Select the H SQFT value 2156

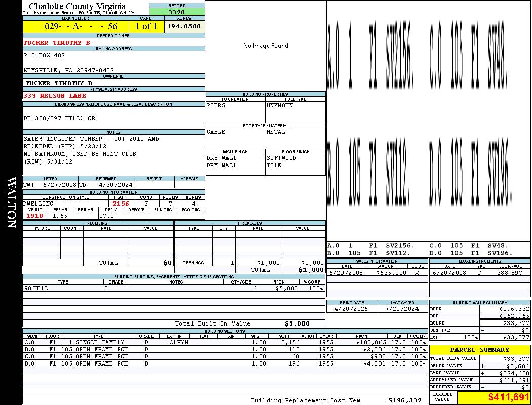[121, 204]
